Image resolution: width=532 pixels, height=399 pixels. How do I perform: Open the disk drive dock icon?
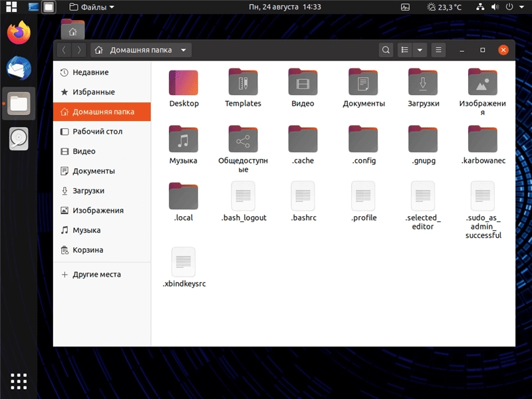(x=19, y=138)
